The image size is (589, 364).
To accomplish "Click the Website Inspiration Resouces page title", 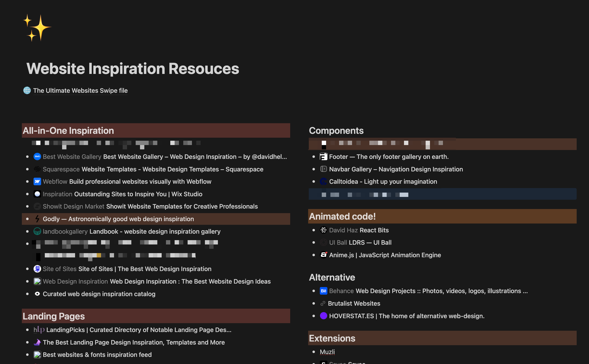I will click(x=133, y=69).
